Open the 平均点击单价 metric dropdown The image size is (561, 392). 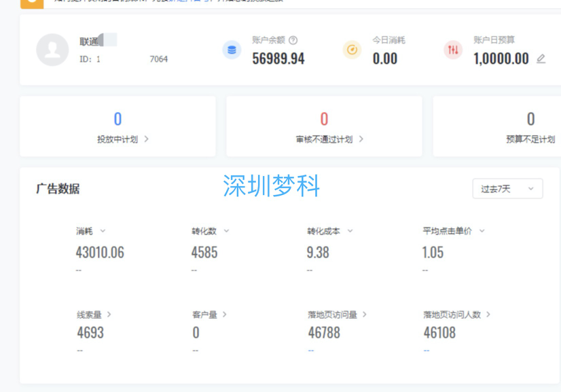click(481, 231)
